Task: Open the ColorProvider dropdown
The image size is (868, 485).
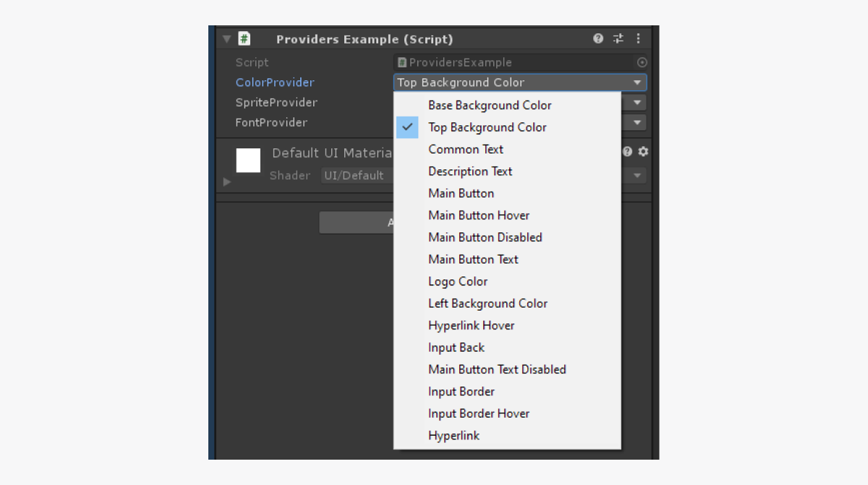Action: tap(519, 83)
